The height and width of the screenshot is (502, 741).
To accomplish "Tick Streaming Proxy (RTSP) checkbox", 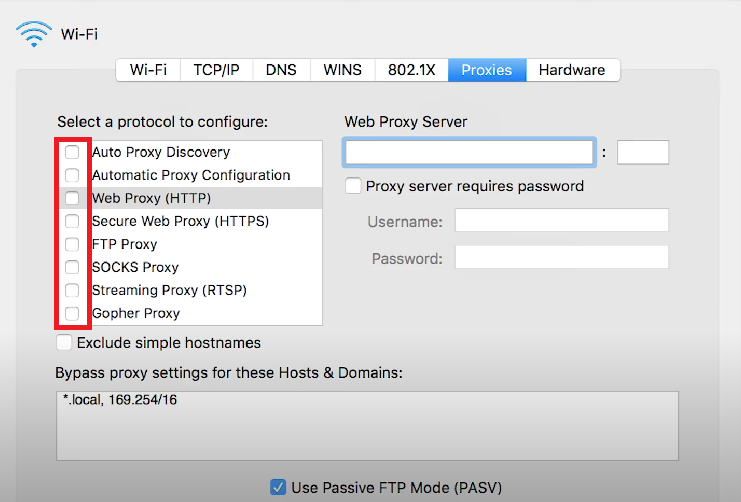I will [x=72, y=290].
